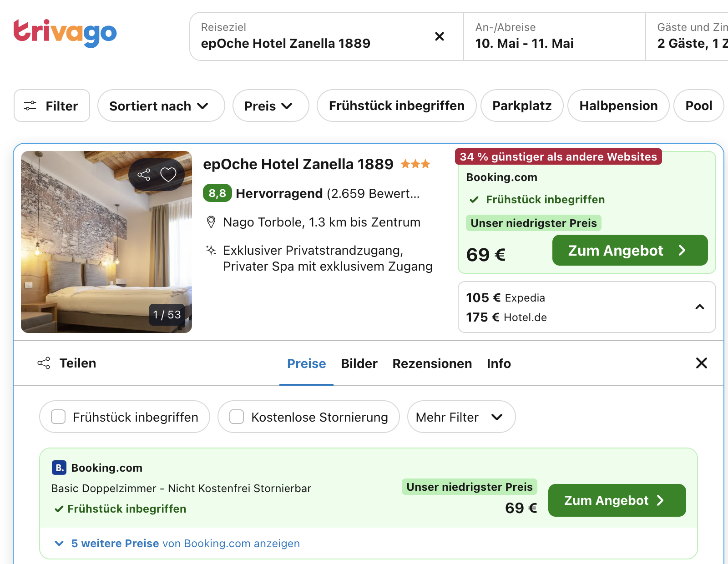Open the Filter sliders button

52,106
